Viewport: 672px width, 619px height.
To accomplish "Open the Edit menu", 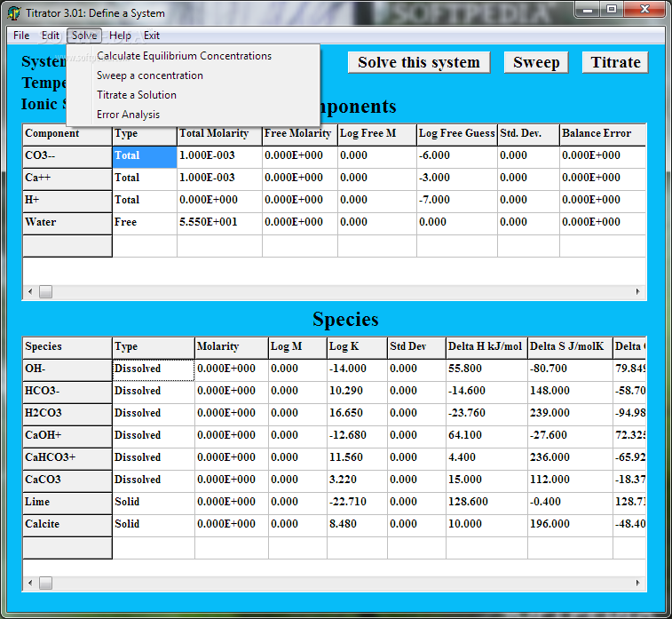I will pyautogui.click(x=50, y=36).
